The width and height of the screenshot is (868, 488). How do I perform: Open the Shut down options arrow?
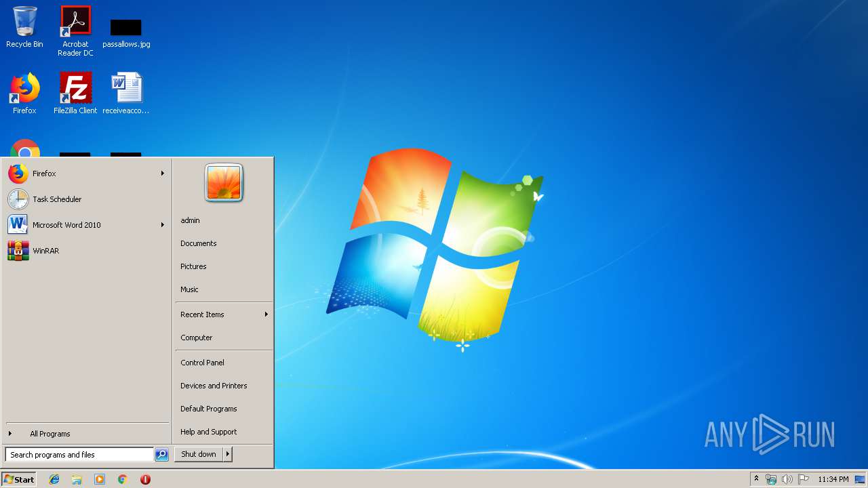(x=228, y=454)
